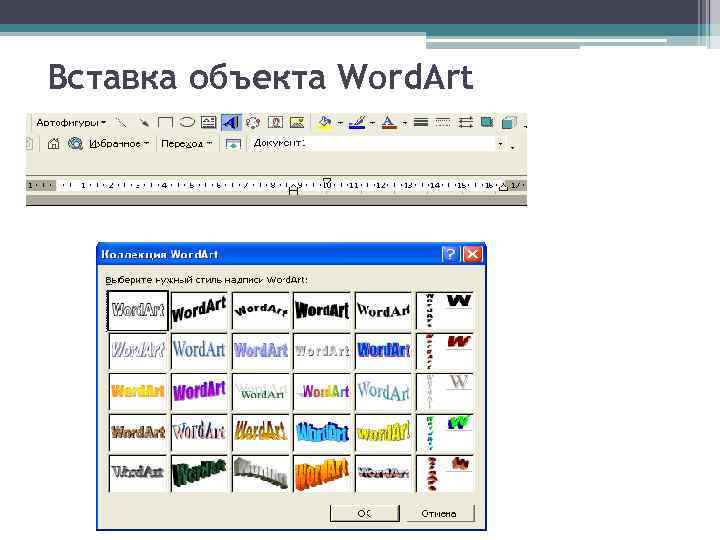Image resolution: width=720 pixels, height=540 pixels.
Task: Click the Search the Web globe icon
Action: [75, 144]
